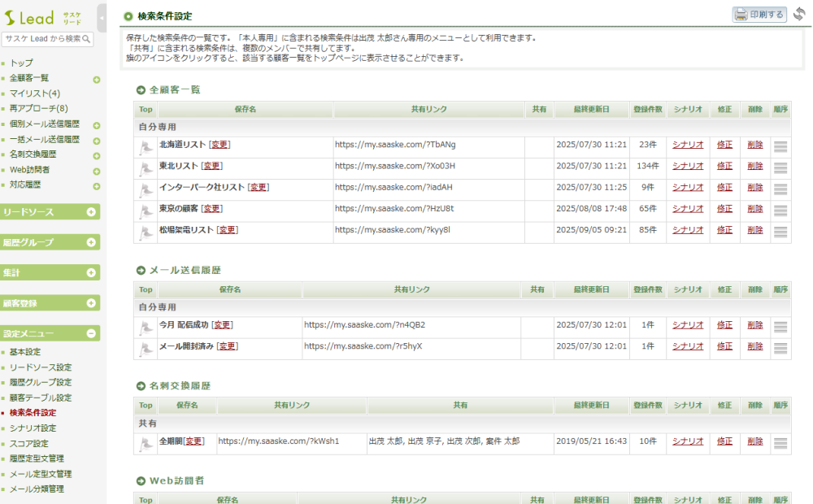Expand the リードソース sidebar section

point(91,212)
